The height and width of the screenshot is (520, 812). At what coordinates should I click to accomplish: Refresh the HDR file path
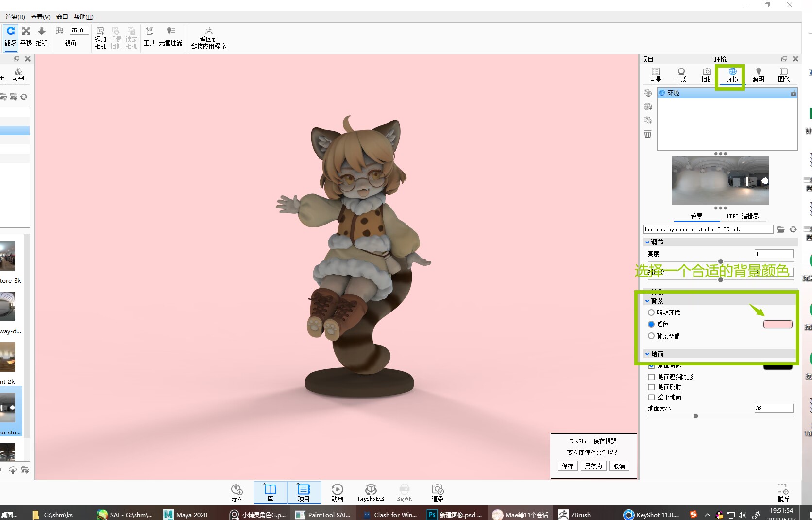pos(793,229)
